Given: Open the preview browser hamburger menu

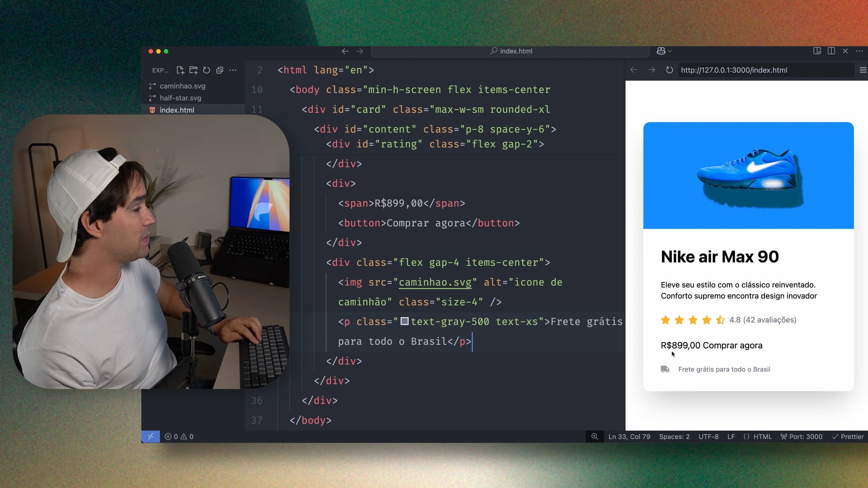Looking at the screenshot, I should (x=863, y=70).
